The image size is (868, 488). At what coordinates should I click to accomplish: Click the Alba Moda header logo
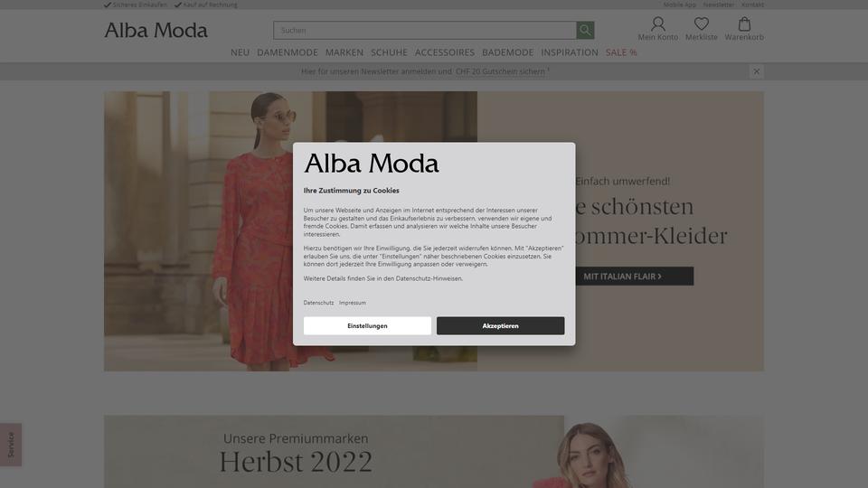point(156,30)
